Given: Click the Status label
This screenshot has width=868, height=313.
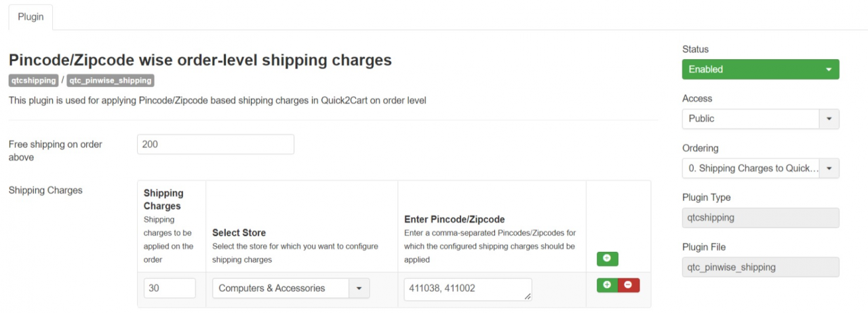Looking at the screenshot, I should point(695,50).
